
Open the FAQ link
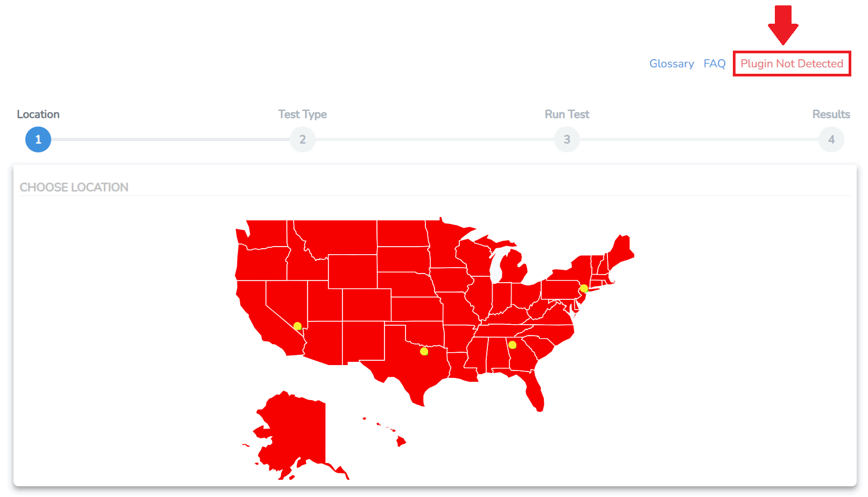pos(715,64)
